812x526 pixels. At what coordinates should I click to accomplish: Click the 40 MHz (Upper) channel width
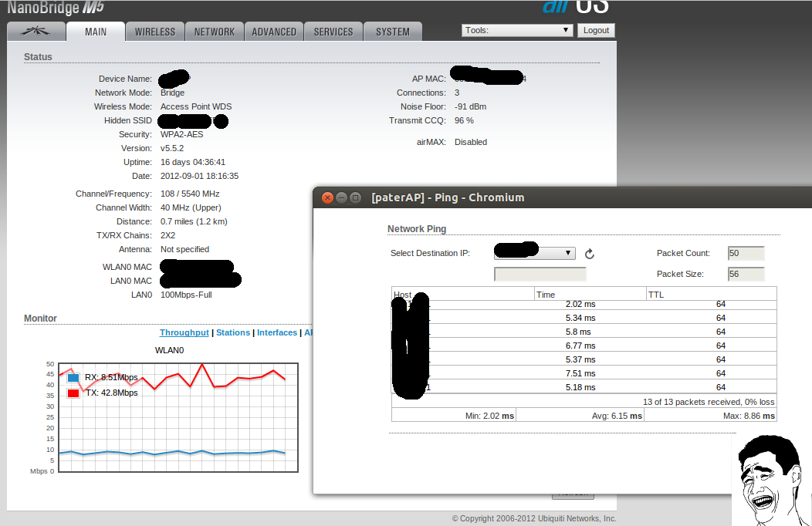pos(191,208)
